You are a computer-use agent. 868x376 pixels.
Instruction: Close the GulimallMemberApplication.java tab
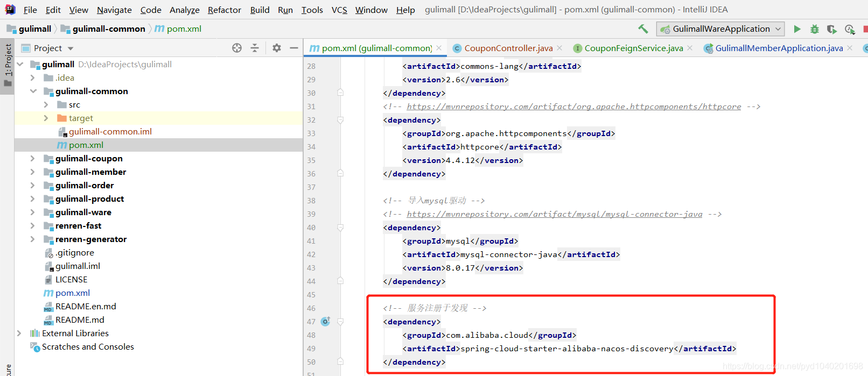pyautogui.click(x=850, y=48)
